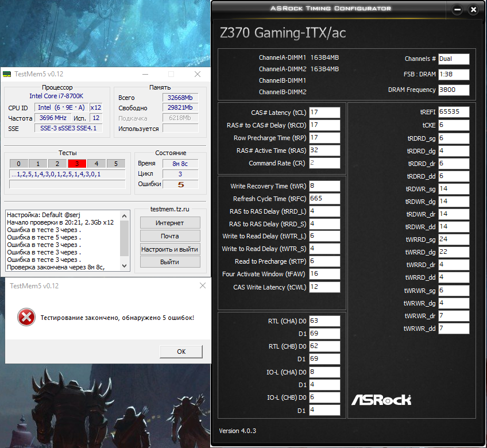This screenshot has width=487, height=448.
Task: Click the Почта button
Action: tap(170, 236)
